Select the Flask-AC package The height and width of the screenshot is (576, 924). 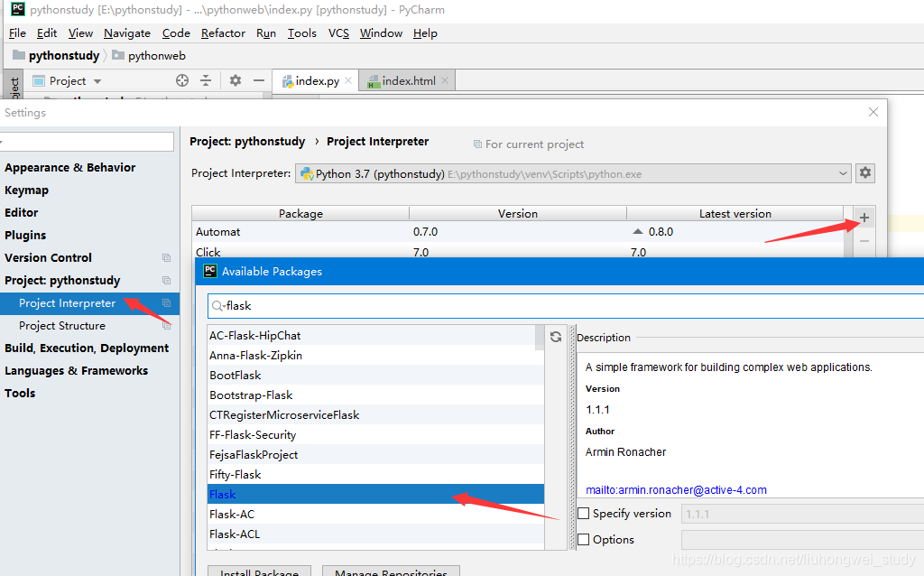375,514
